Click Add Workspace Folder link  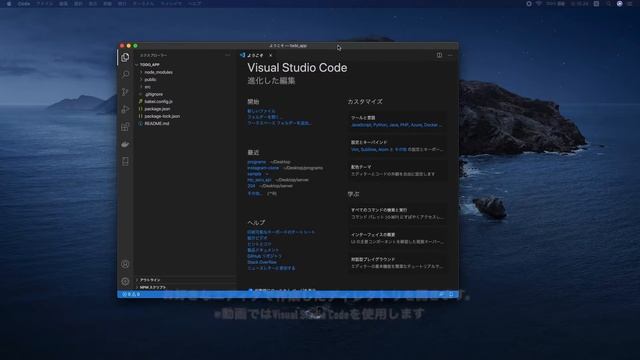[279, 123]
